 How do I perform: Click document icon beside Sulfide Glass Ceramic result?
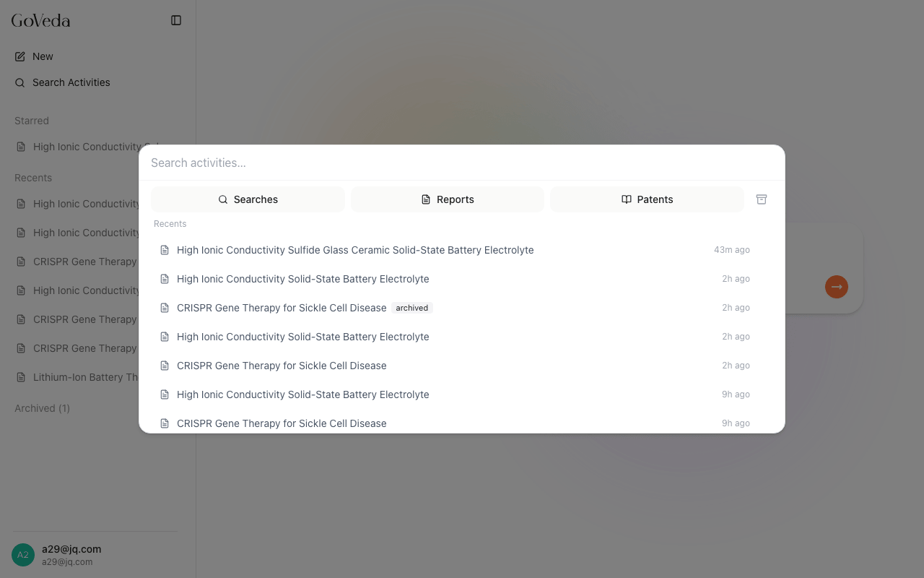click(x=165, y=250)
